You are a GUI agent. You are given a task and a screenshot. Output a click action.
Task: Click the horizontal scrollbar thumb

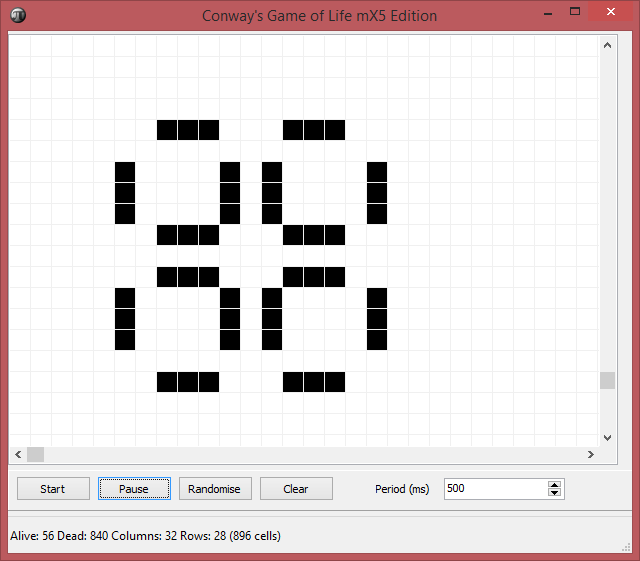click(36, 455)
